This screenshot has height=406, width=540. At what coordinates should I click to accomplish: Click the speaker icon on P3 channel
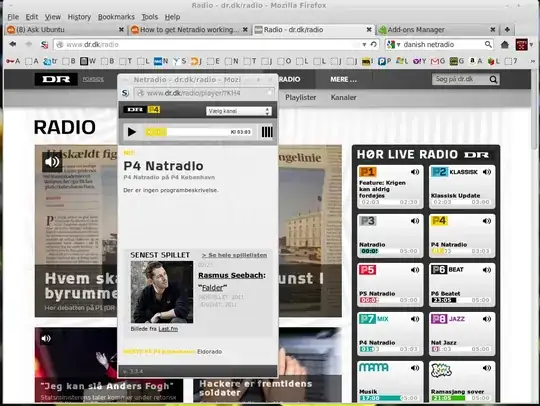[x=415, y=221]
